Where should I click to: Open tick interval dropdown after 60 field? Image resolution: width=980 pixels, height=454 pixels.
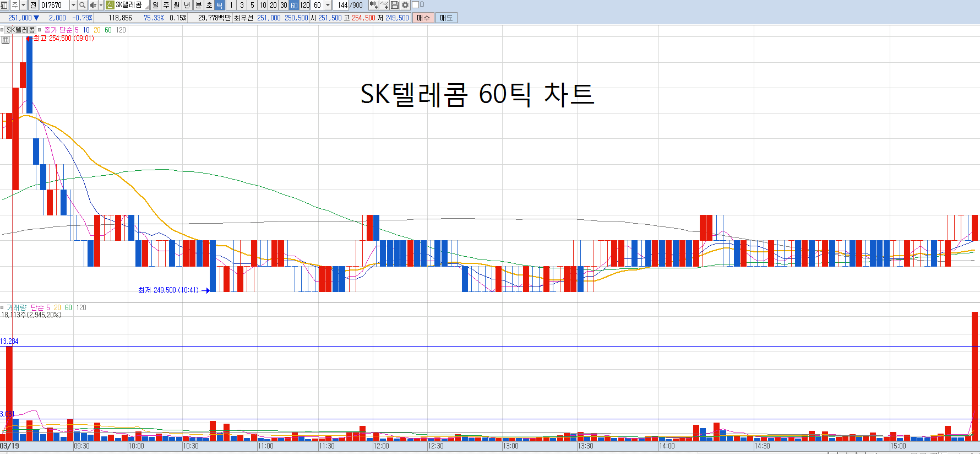pos(328,5)
